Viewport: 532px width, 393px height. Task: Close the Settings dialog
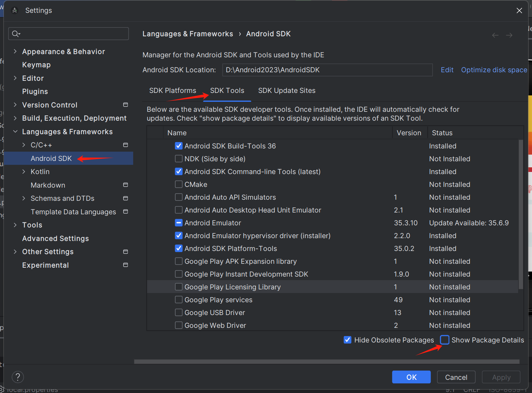pyautogui.click(x=519, y=10)
